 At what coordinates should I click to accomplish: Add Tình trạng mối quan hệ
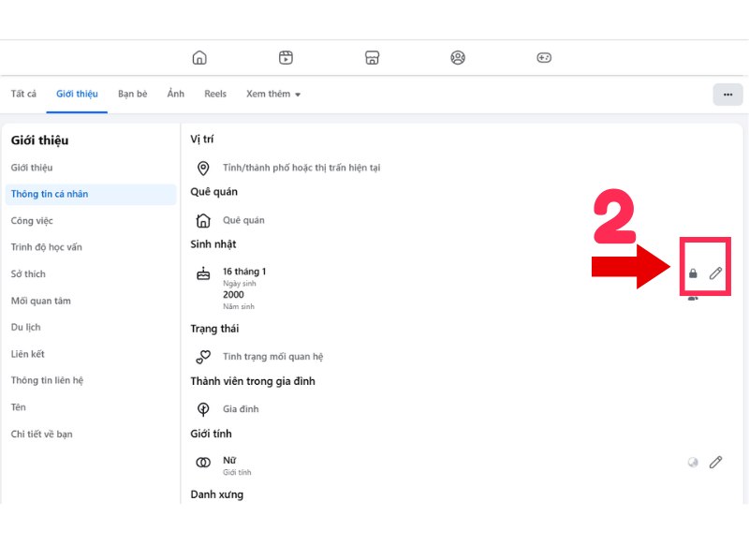click(272, 357)
